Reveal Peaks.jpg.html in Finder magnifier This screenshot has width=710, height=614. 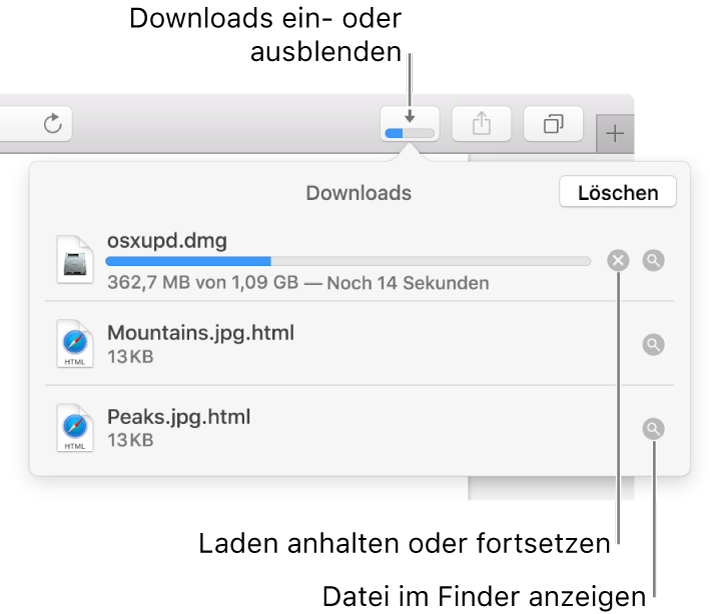653,429
